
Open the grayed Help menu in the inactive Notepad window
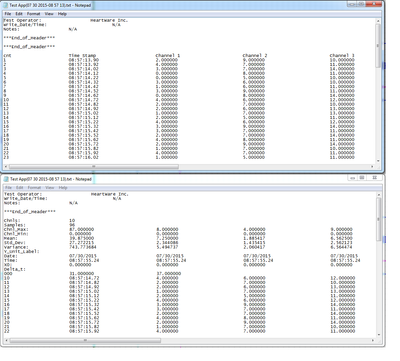click(63, 188)
